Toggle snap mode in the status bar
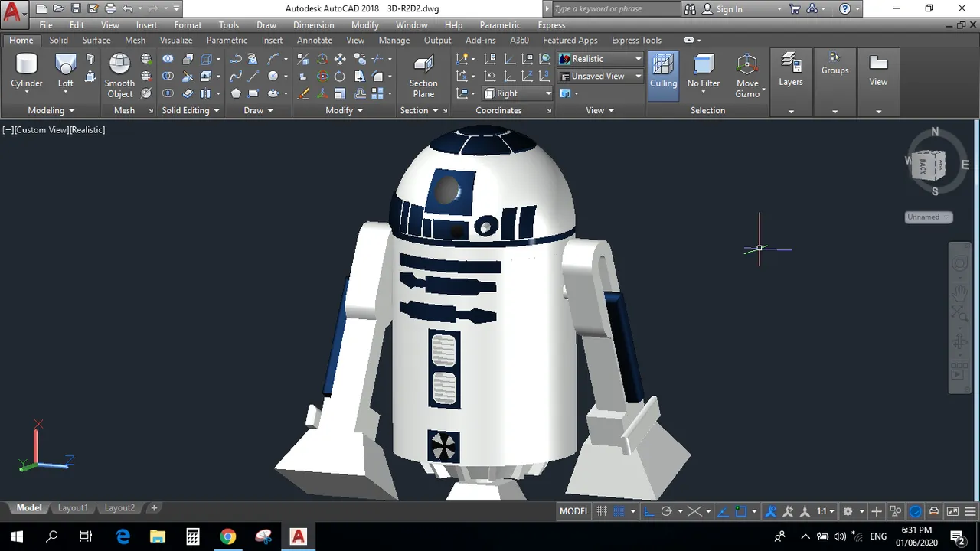980x551 pixels. click(619, 511)
